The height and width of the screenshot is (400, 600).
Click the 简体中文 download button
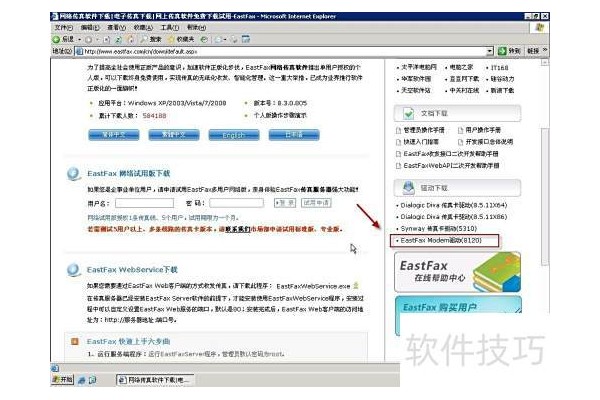click(x=114, y=135)
